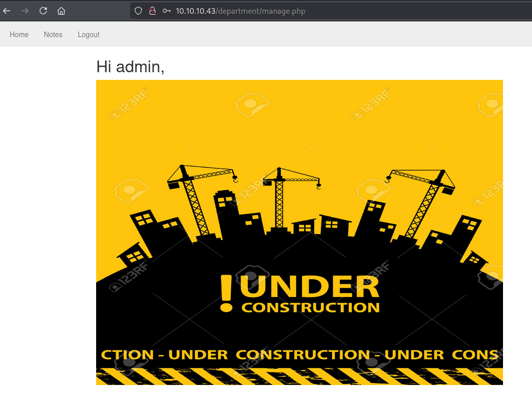Open the Home navigation link
This screenshot has width=532, height=411.
(19, 35)
